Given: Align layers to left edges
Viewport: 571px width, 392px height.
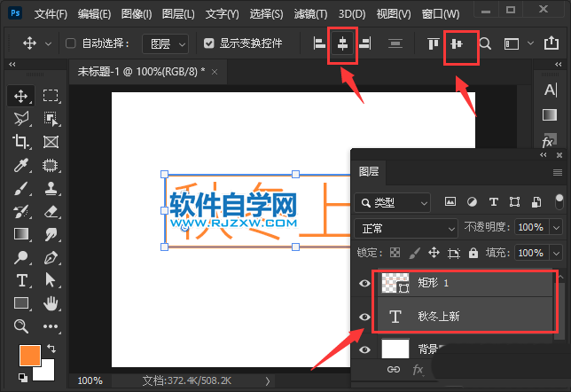Looking at the screenshot, I should tap(319, 43).
